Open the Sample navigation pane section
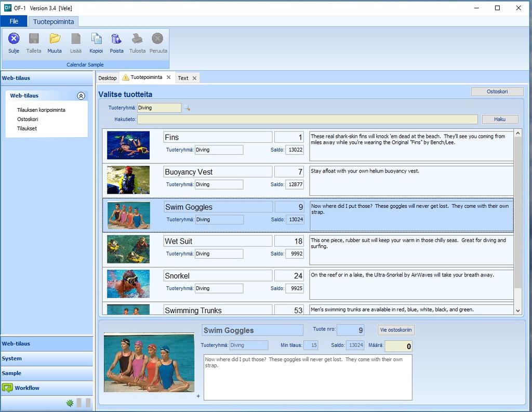The width and height of the screenshot is (532, 412). click(47, 374)
